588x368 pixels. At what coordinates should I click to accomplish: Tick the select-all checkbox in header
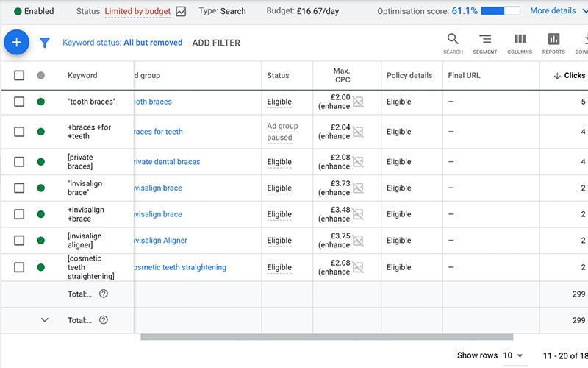click(19, 75)
